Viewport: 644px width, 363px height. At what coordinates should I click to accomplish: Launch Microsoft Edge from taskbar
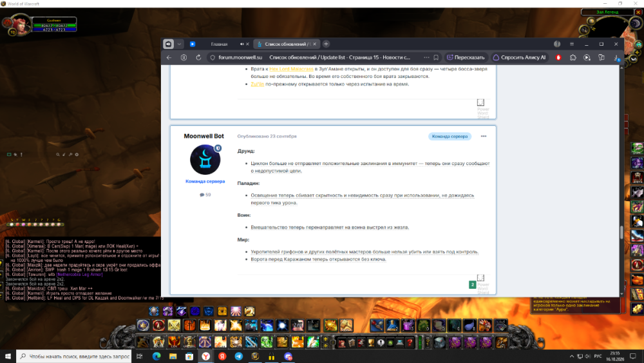tap(156, 357)
